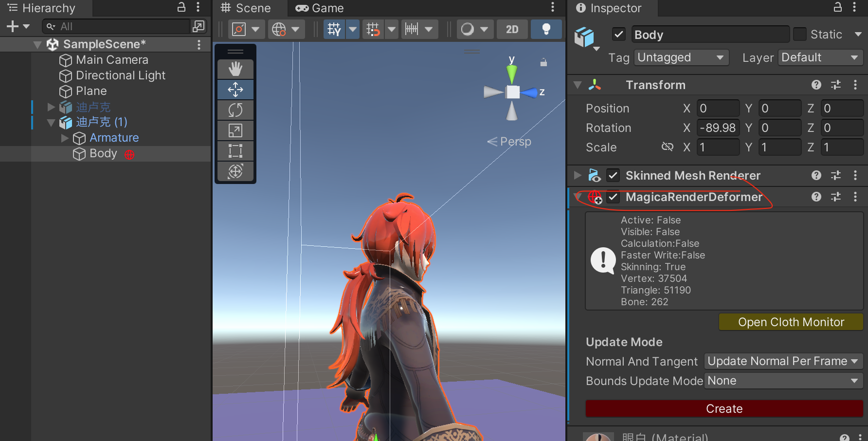Select the Rect transform tool

235,151
